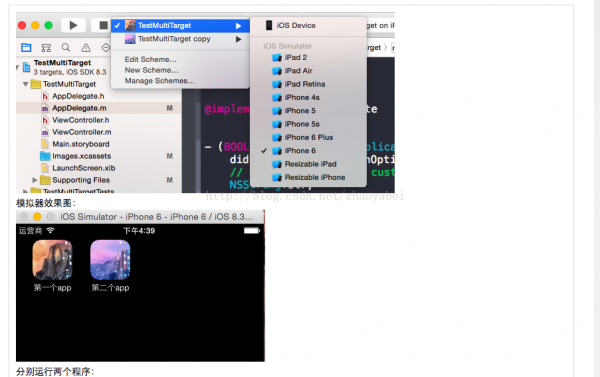
Task: Select iPhone 6 Plus simulator
Action: (x=308, y=137)
